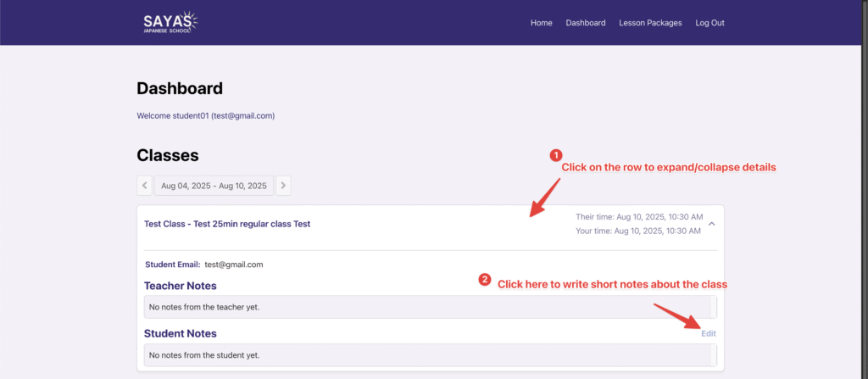Image resolution: width=868 pixels, height=379 pixels.
Task: Click the Your time class timestamp
Action: pyautogui.click(x=638, y=231)
